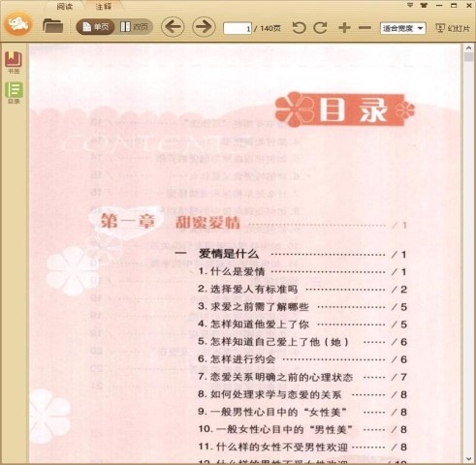Go to next page with right arrow
The height and width of the screenshot is (465, 476).
click(x=204, y=27)
